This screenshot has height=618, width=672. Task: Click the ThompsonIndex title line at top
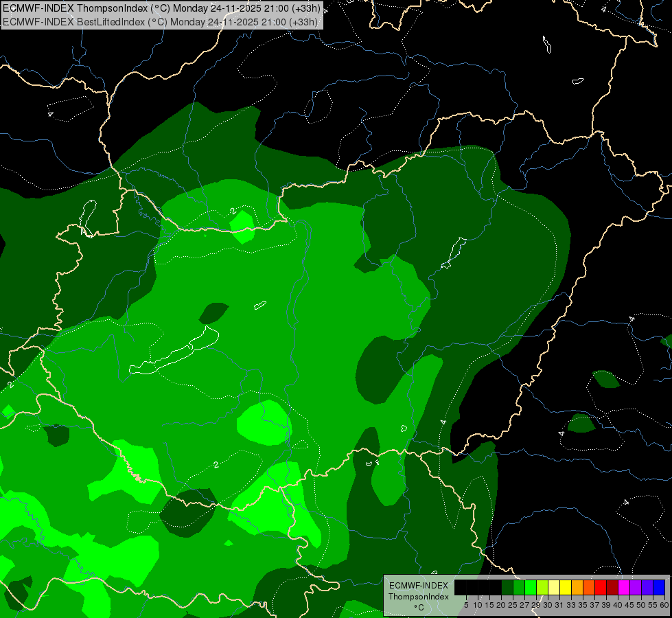161,8
